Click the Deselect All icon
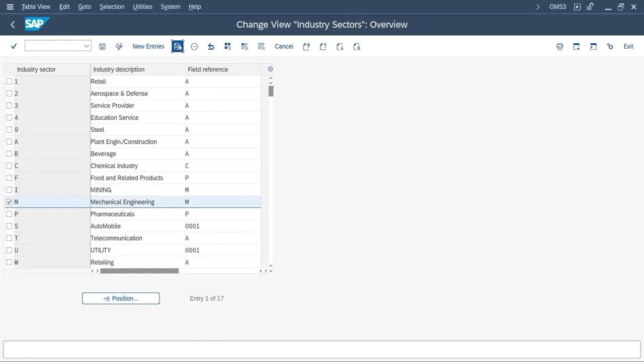The width and height of the screenshot is (644, 362). coord(261,46)
